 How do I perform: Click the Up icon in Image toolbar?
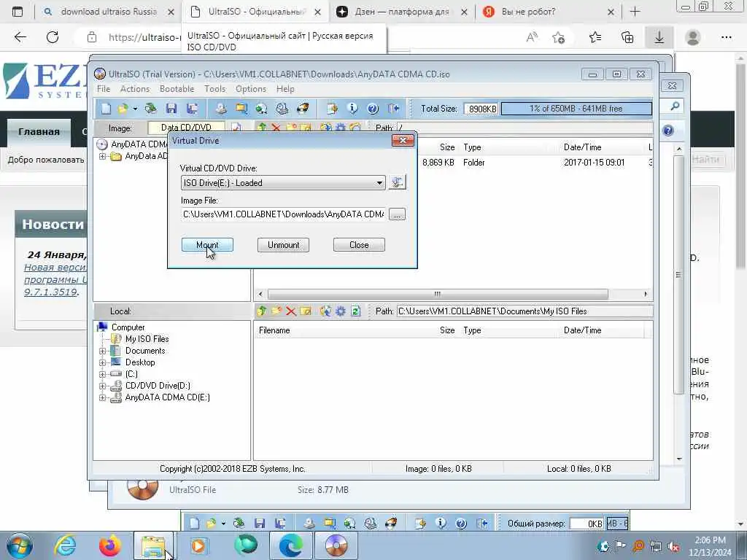pos(262,128)
